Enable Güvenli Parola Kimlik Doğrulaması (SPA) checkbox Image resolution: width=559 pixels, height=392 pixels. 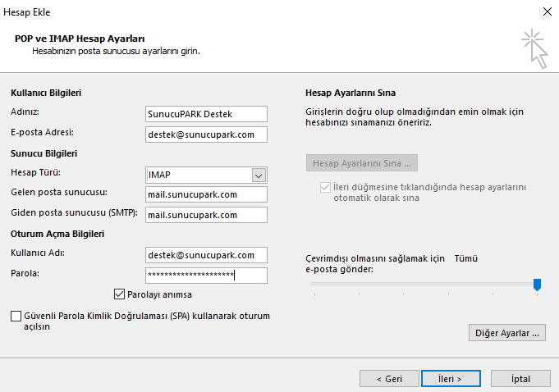16,316
